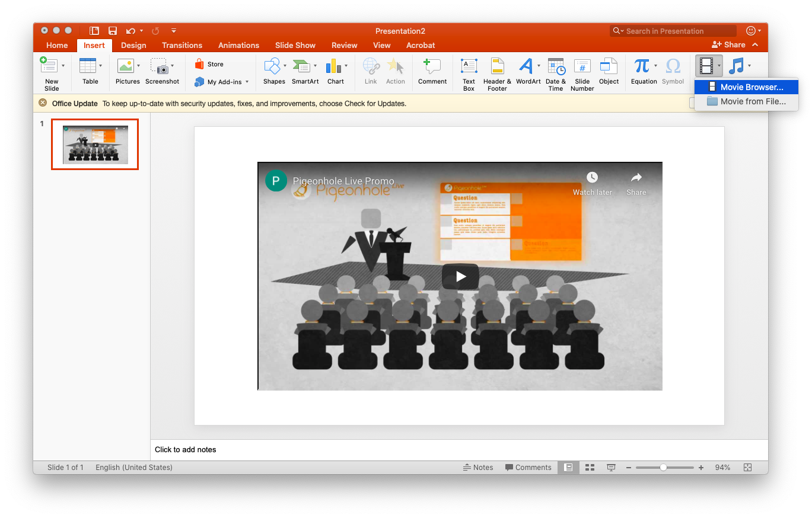Expand the Audio dropdown arrow

coord(750,66)
